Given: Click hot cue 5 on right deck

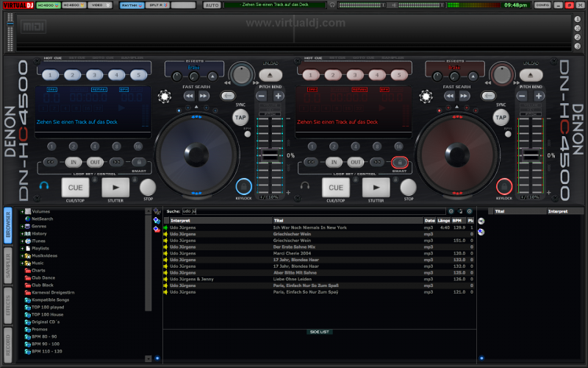Looking at the screenshot, I should [x=399, y=75].
